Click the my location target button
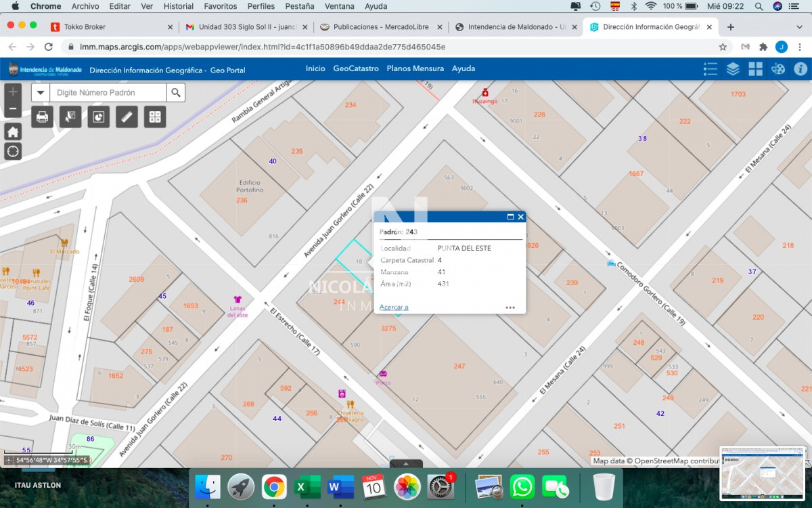 tap(13, 151)
